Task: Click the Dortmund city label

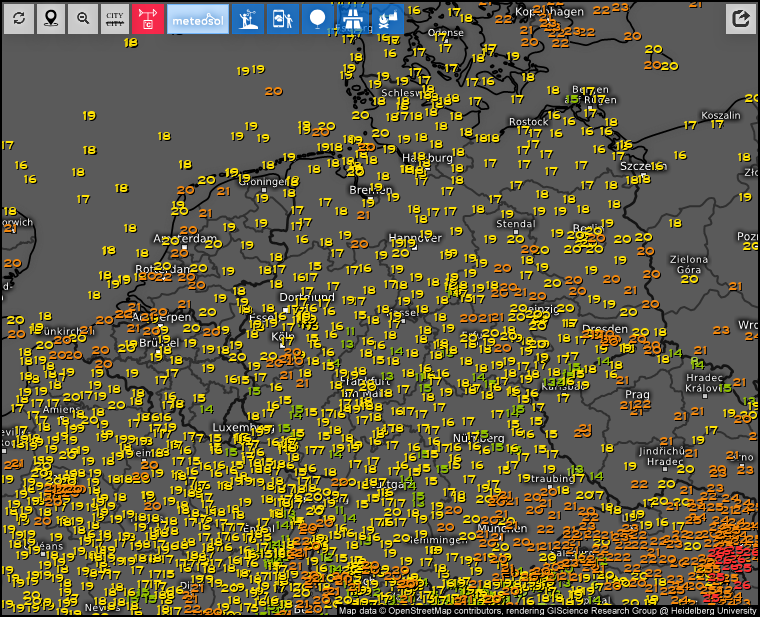Action: pos(307,297)
